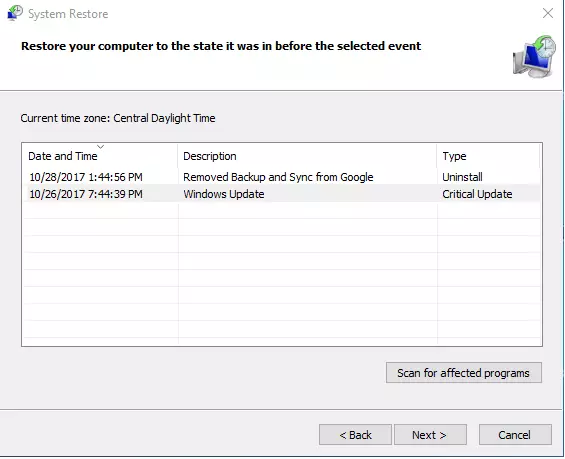Close the System Restore dialog
Viewport: 565px width, 459px height.
(548, 13)
